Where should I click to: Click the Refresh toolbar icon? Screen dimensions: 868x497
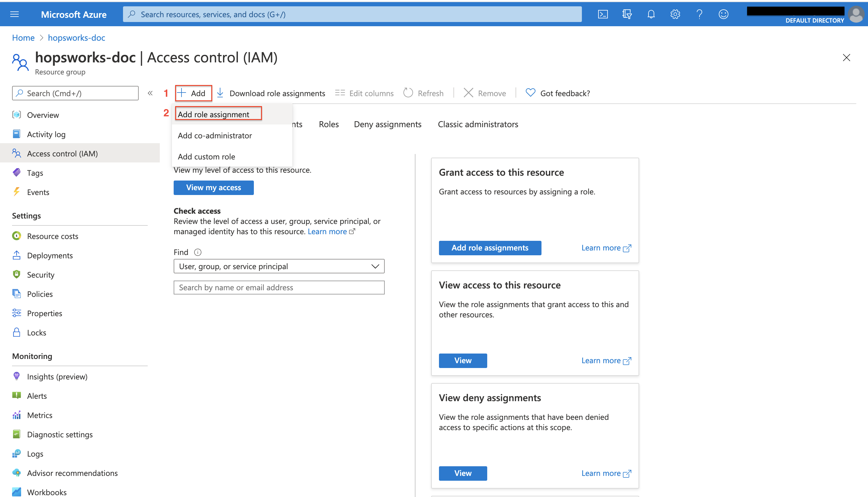click(x=408, y=93)
